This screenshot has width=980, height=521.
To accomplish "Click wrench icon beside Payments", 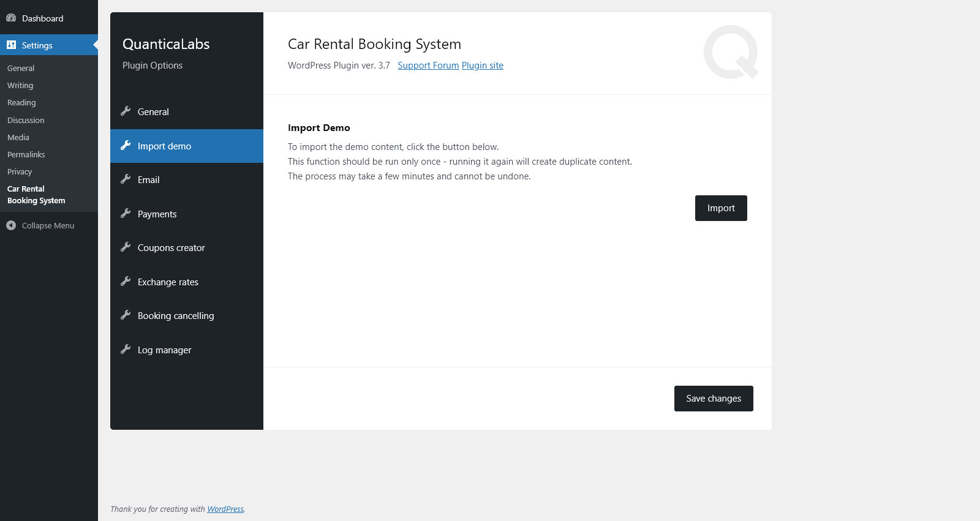I will pyautogui.click(x=126, y=214).
